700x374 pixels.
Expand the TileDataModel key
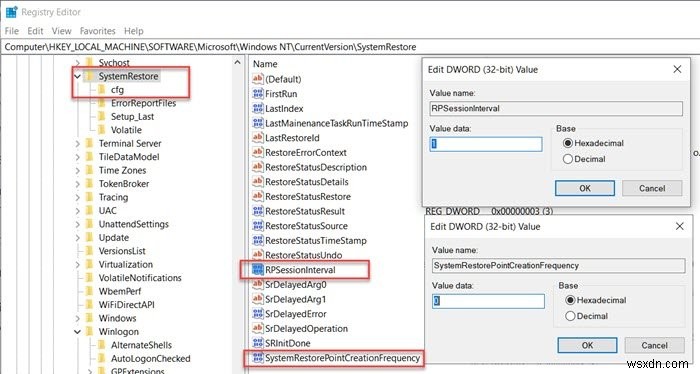pyautogui.click(x=77, y=157)
